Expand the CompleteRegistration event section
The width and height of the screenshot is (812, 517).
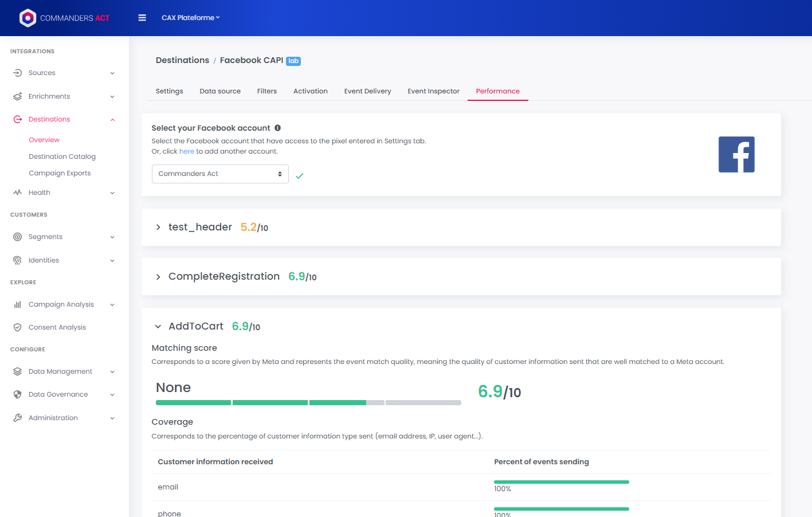158,277
